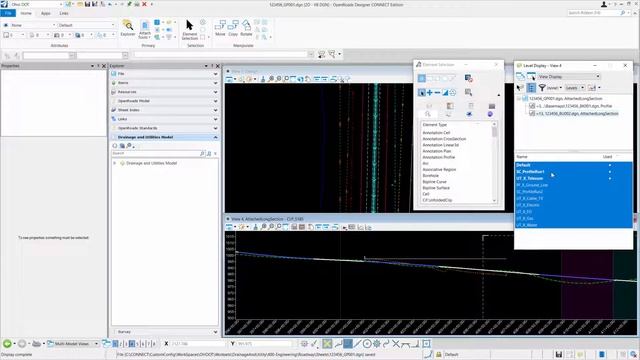Image resolution: width=640 pixels, height=360 pixels.
Task: Open View Display dropdown in Level Display
Action: coord(569,76)
